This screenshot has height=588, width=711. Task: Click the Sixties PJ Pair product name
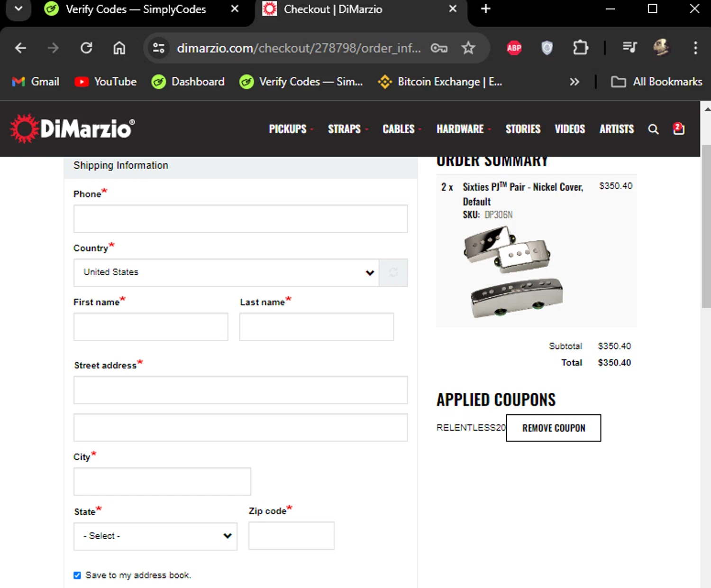523,194
